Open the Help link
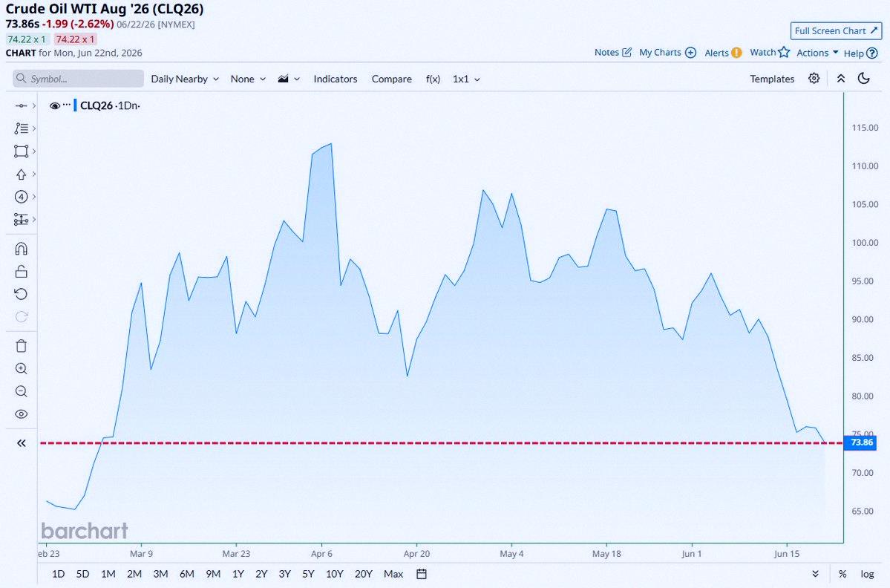This screenshot has width=890, height=588. point(860,53)
